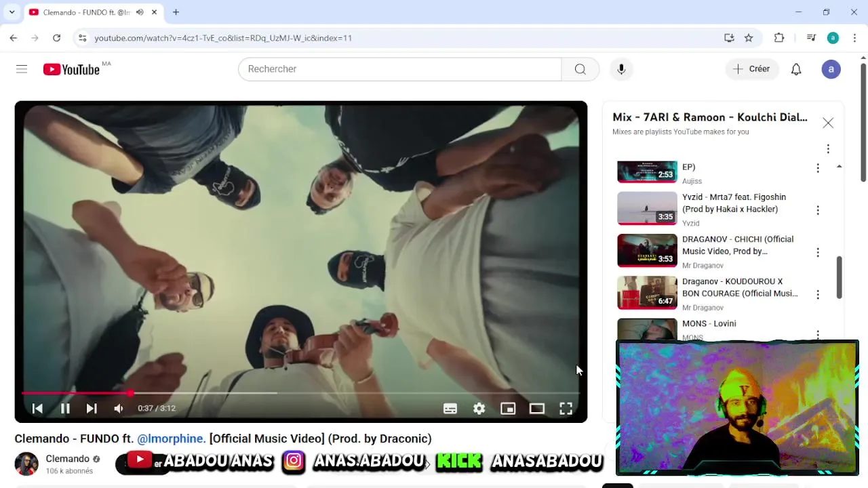Open Chrome three-dot menu
Image resolution: width=868 pixels, height=488 pixels.
point(854,38)
